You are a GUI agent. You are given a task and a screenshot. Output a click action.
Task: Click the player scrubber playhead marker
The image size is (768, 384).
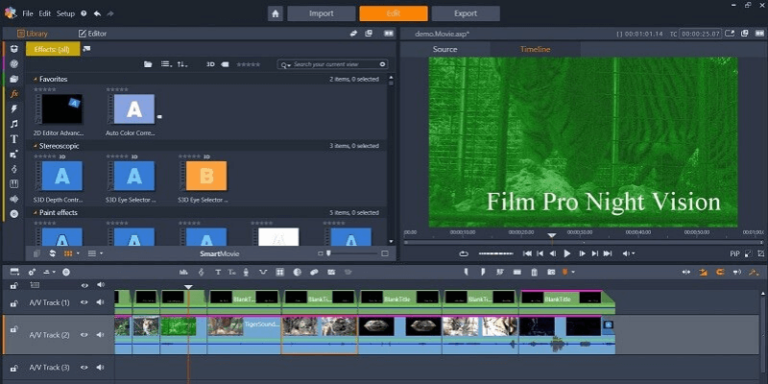pyautogui.click(x=552, y=236)
